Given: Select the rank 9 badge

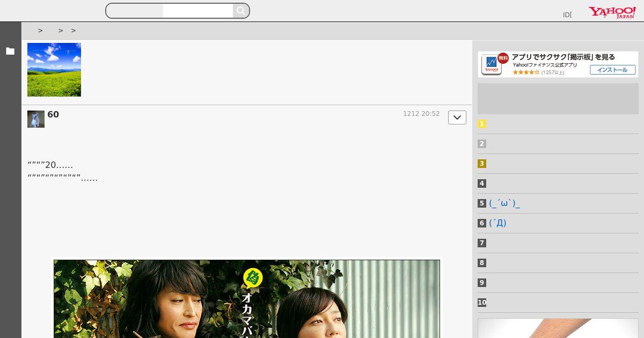Looking at the screenshot, I should click(482, 283).
